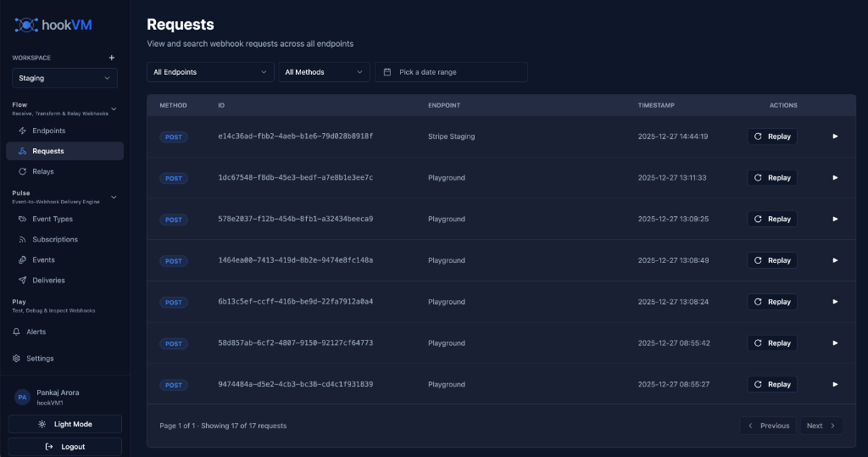Expand row arrow for 08:55:42 request

[835, 343]
